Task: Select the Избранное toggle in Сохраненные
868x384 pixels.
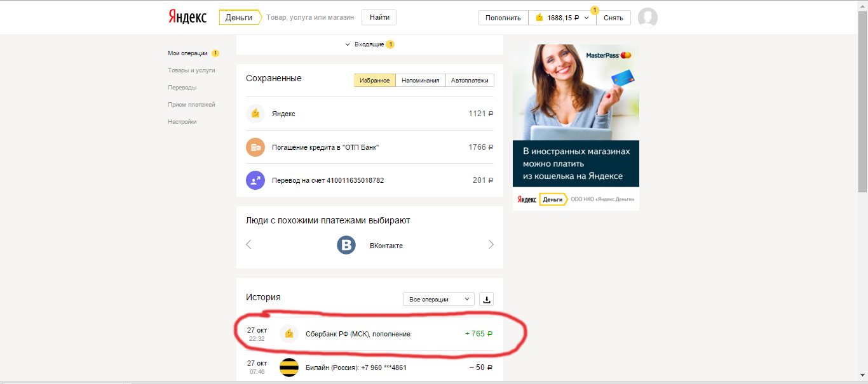Action: coord(375,81)
